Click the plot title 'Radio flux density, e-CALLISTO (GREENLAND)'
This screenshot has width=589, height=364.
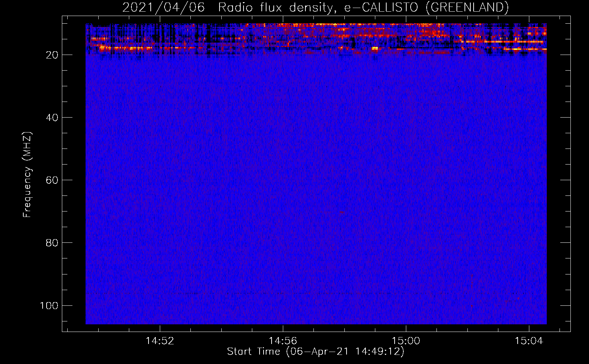click(x=363, y=7)
